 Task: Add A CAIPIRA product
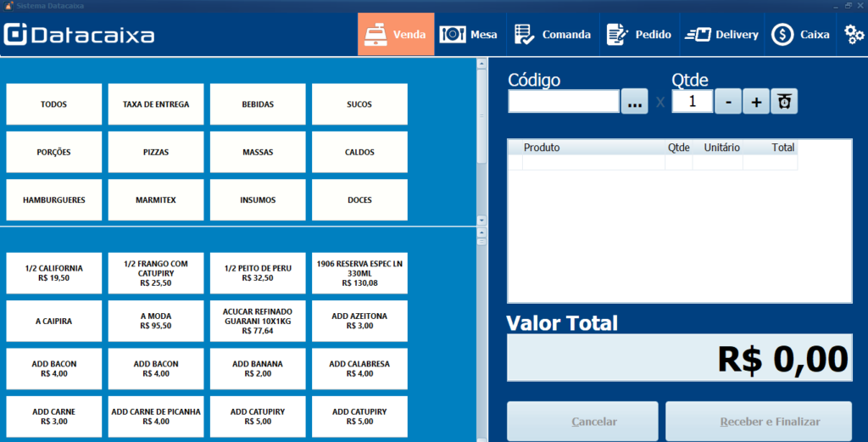[53, 322]
